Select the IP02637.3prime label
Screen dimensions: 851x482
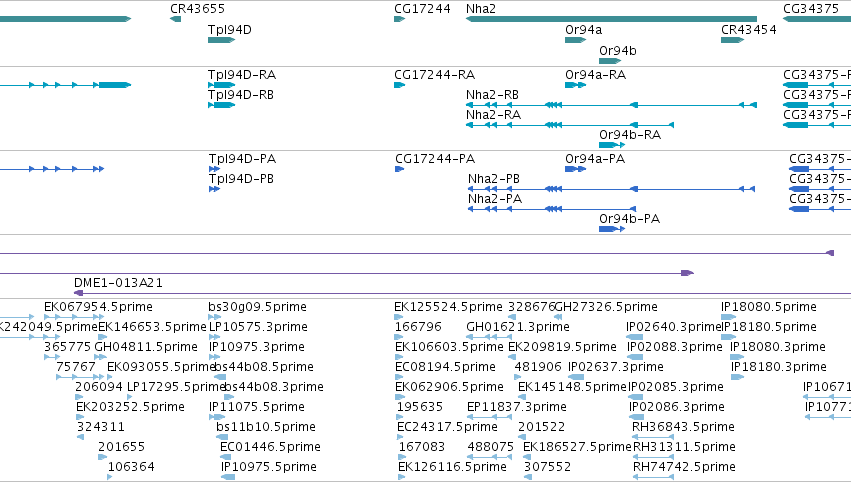coord(615,367)
